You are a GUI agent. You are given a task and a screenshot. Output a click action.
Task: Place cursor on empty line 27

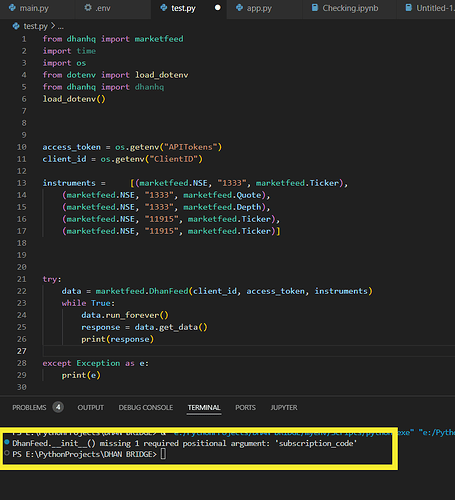(248, 351)
